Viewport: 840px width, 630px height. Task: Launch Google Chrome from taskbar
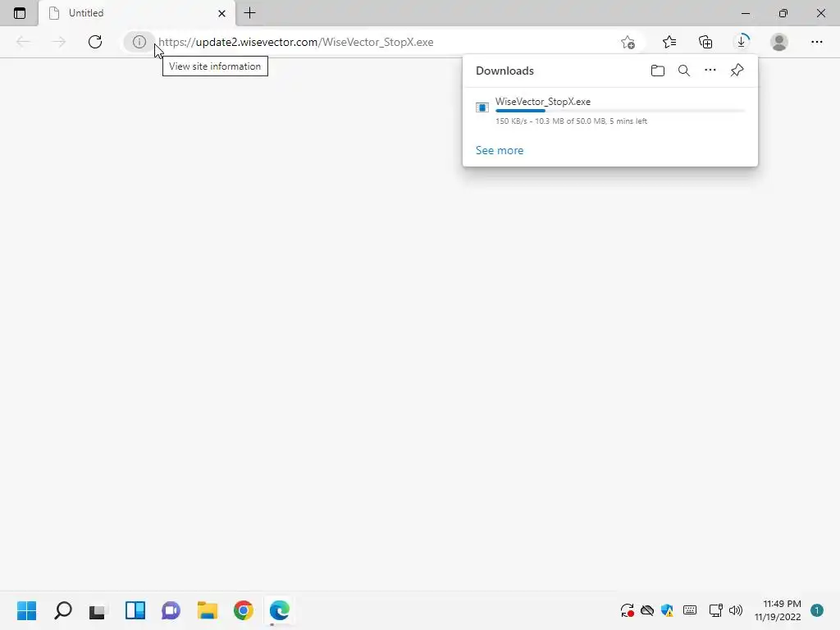243,610
